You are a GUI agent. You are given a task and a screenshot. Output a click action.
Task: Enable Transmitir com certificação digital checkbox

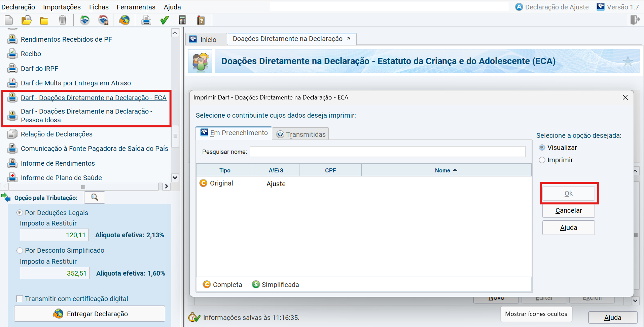coord(20,299)
